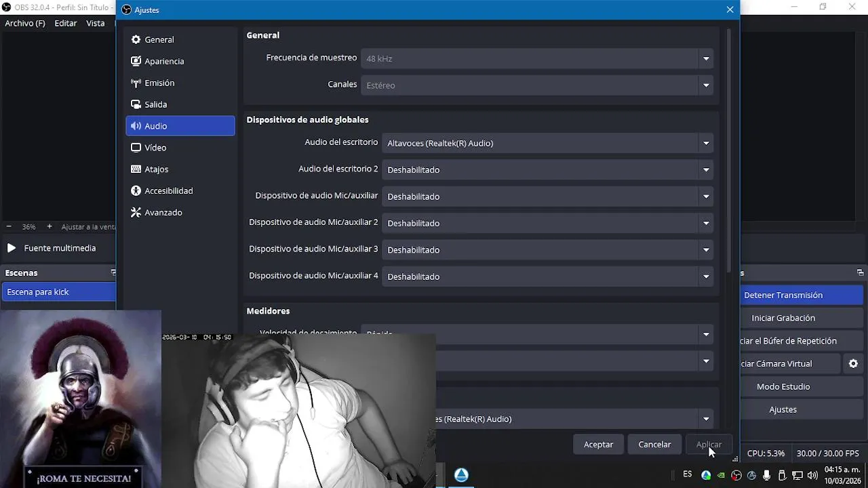This screenshot has height=488, width=868.
Task: Play the Fuente multimedia source
Action: coord(12,248)
